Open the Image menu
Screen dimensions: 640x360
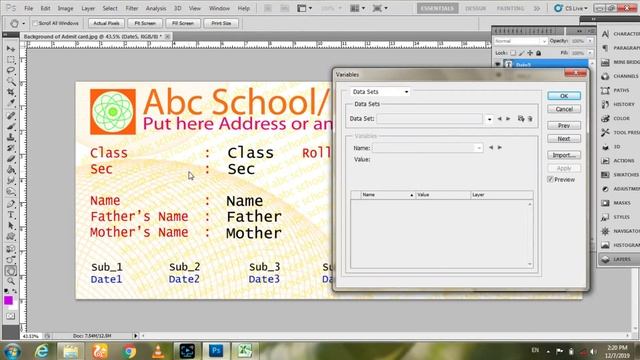coord(65,8)
